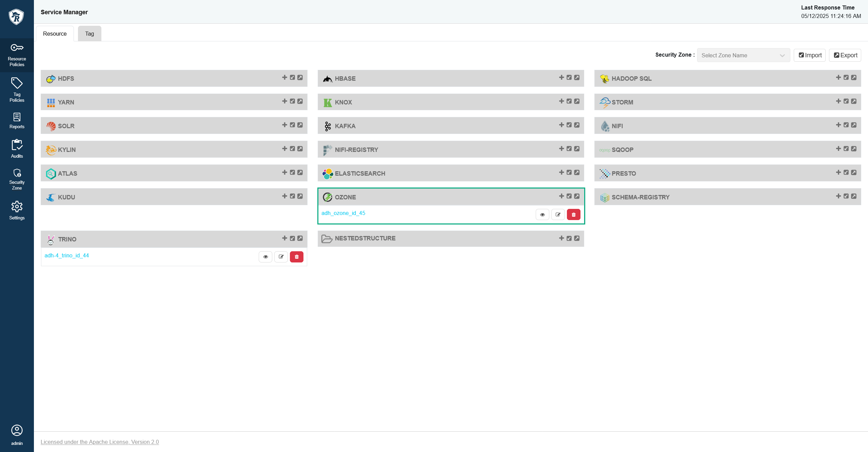The height and width of the screenshot is (452, 868).
Task: Export ELASTICSEARCH policies
Action: 577,173
